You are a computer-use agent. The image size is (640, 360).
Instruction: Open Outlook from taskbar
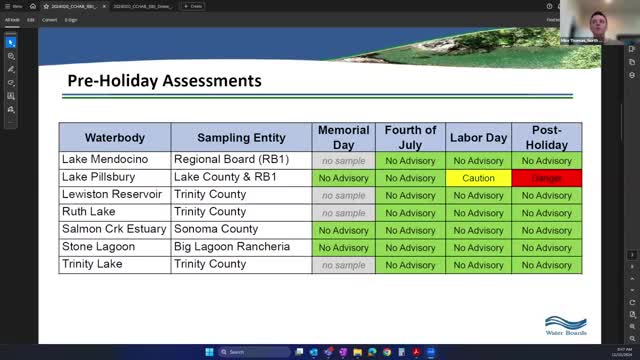point(313,352)
